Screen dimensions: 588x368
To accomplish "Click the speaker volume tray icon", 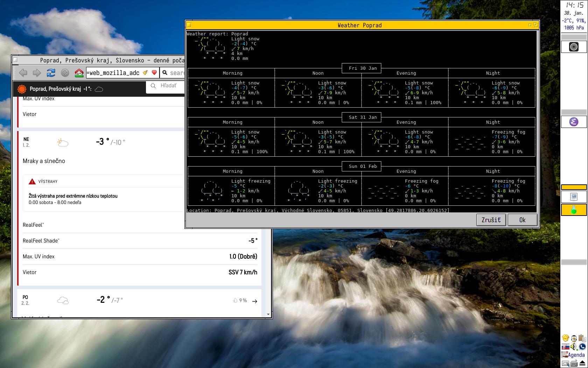I will coord(573,347).
